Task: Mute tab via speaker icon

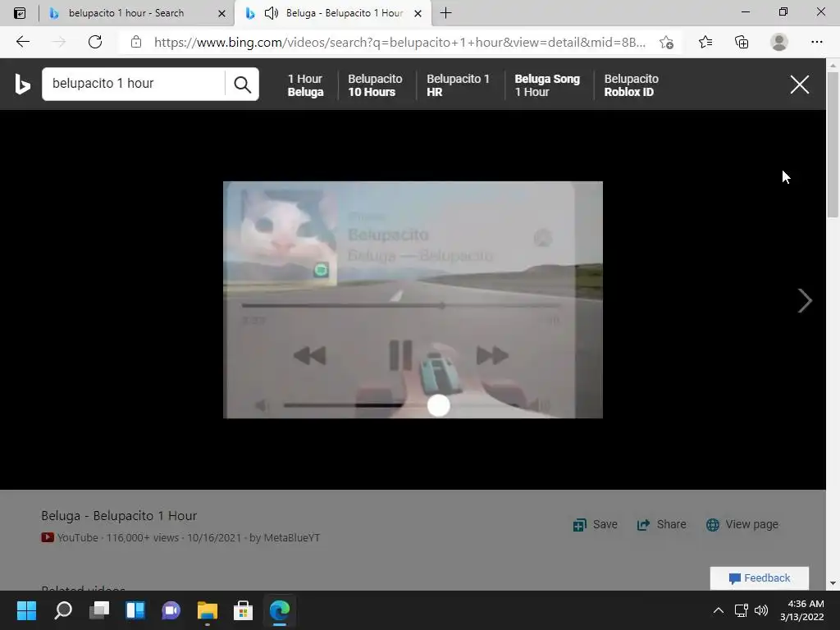Action: (272, 13)
